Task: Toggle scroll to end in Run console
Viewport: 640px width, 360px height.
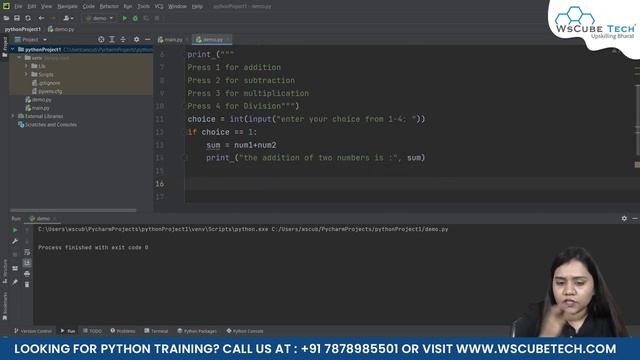Action: click(x=27, y=263)
